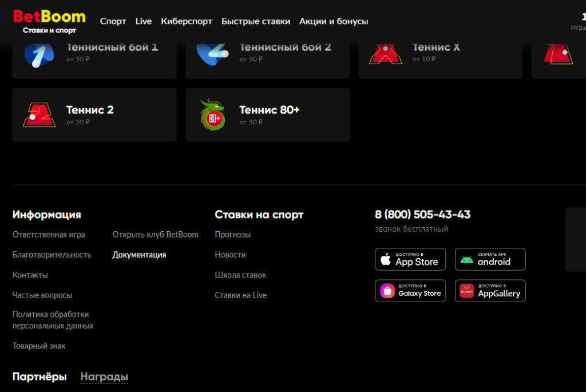The width and height of the screenshot is (586, 392).
Task: Open Частые вопросы link
Action: [x=42, y=295]
